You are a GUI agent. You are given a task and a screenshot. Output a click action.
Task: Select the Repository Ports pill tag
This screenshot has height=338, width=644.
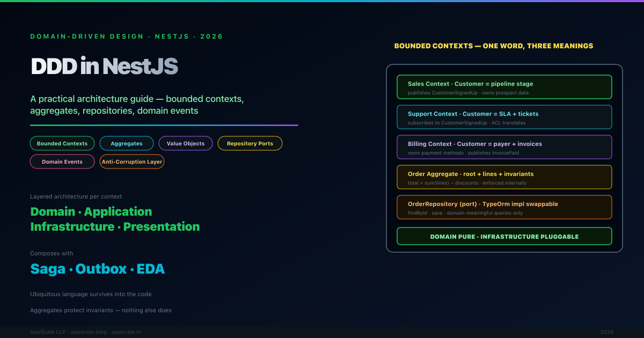click(x=250, y=143)
